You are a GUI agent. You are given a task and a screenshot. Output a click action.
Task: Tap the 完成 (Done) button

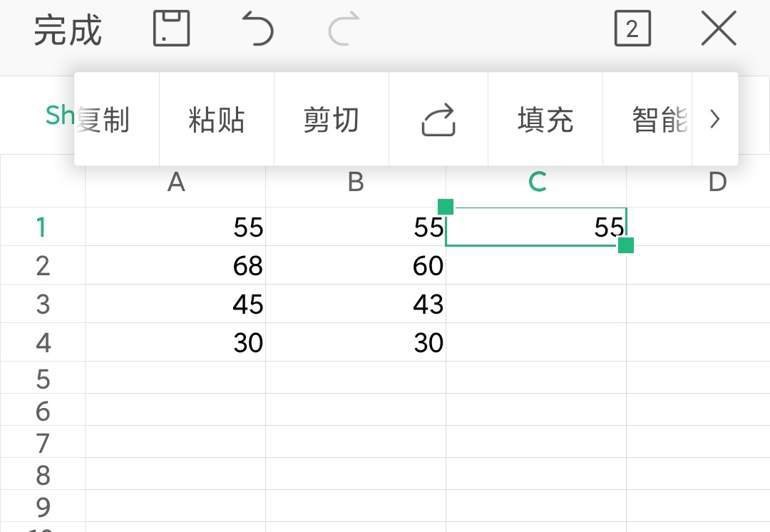[68, 30]
